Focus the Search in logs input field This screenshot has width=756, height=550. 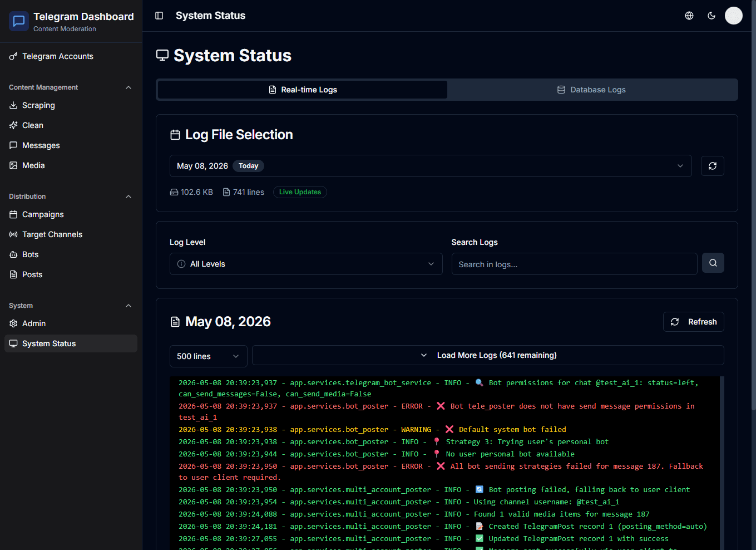click(x=574, y=264)
